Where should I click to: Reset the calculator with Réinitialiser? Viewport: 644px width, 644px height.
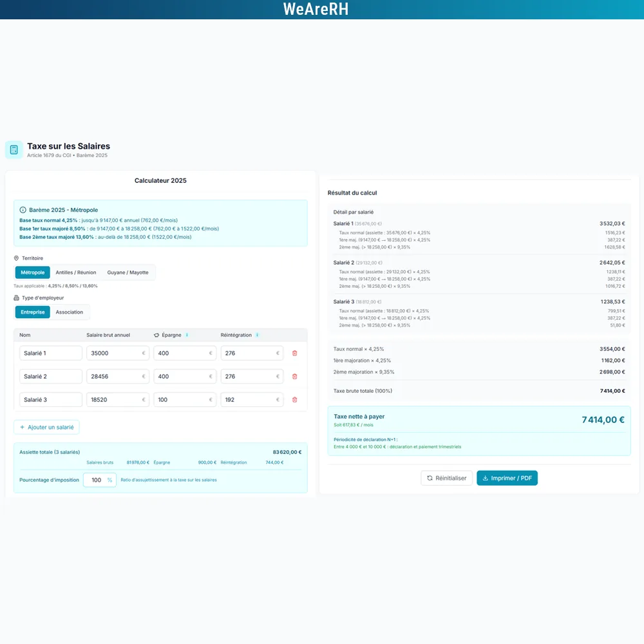pos(446,478)
